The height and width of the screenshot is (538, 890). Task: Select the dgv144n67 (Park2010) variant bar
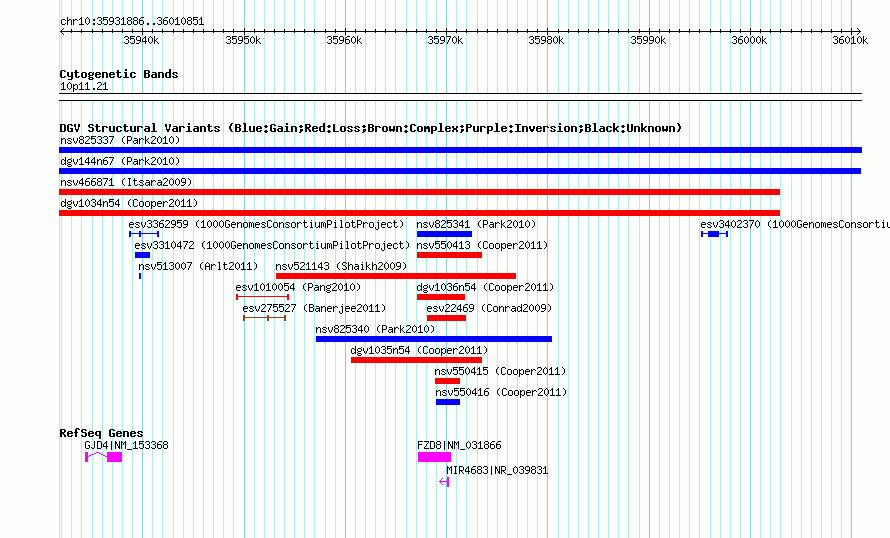point(460,171)
